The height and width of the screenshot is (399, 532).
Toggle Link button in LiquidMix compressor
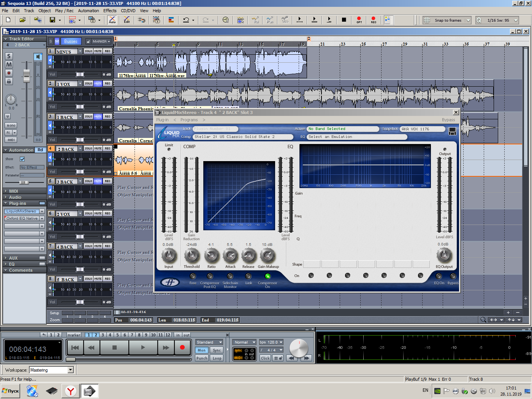coord(249,276)
